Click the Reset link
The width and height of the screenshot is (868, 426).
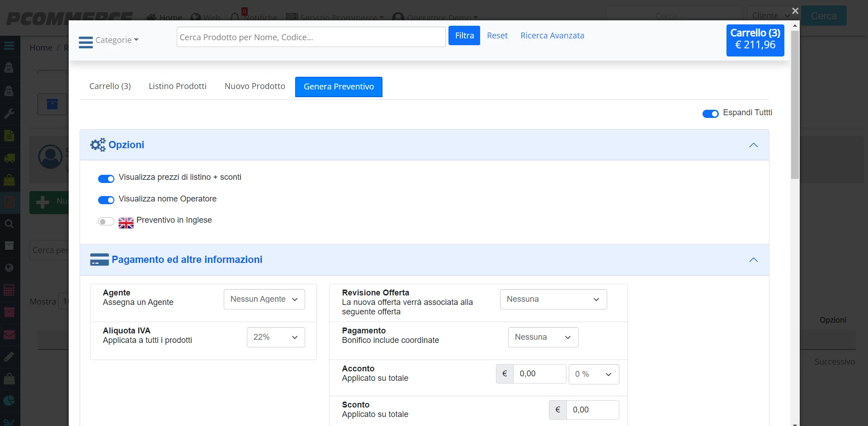[497, 36]
